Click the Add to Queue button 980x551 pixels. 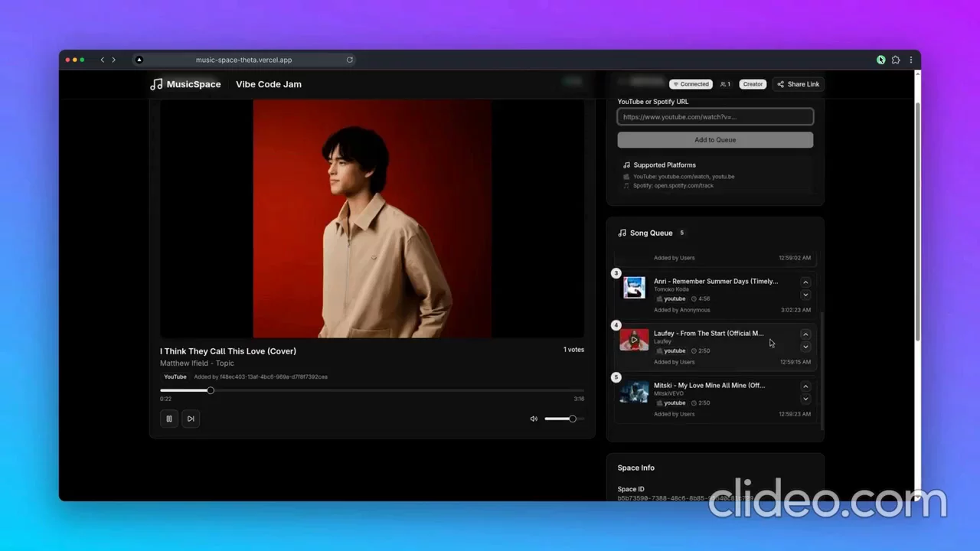click(715, 140)
